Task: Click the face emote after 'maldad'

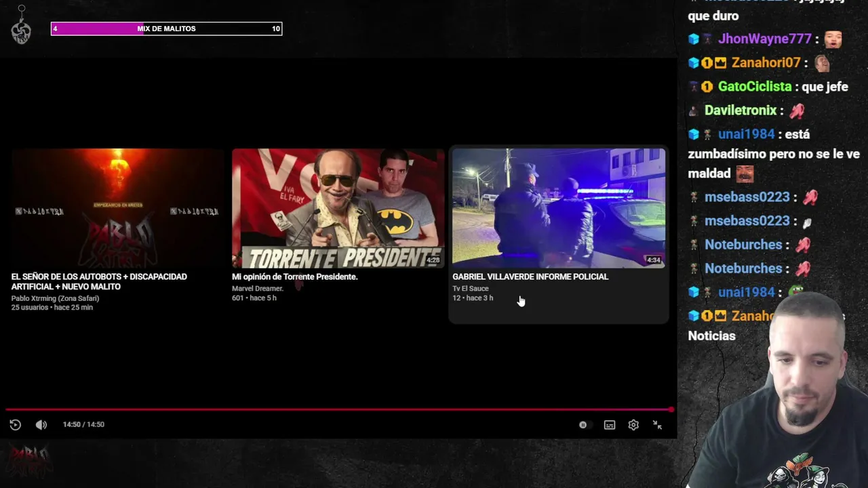Action: tap(745, 174)
